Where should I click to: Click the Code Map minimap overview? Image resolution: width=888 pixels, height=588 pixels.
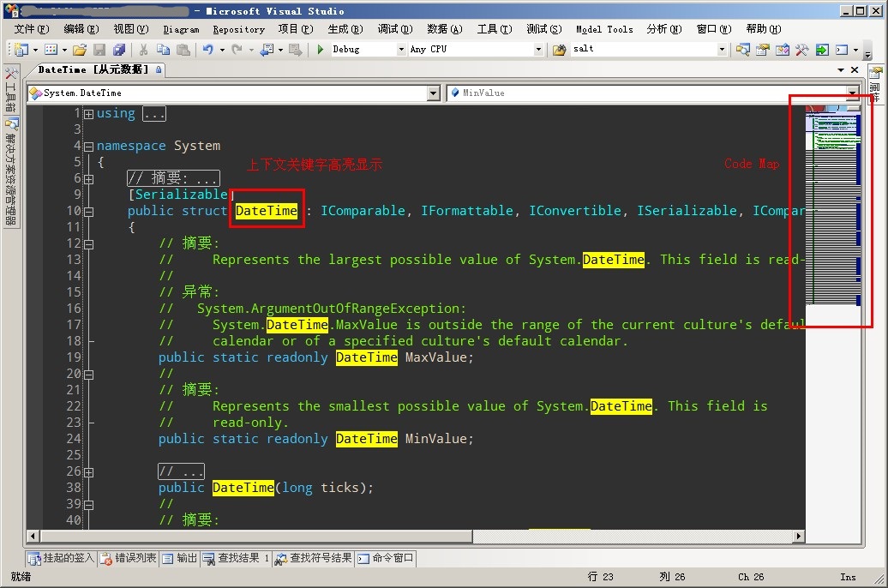tap(833, 205)
